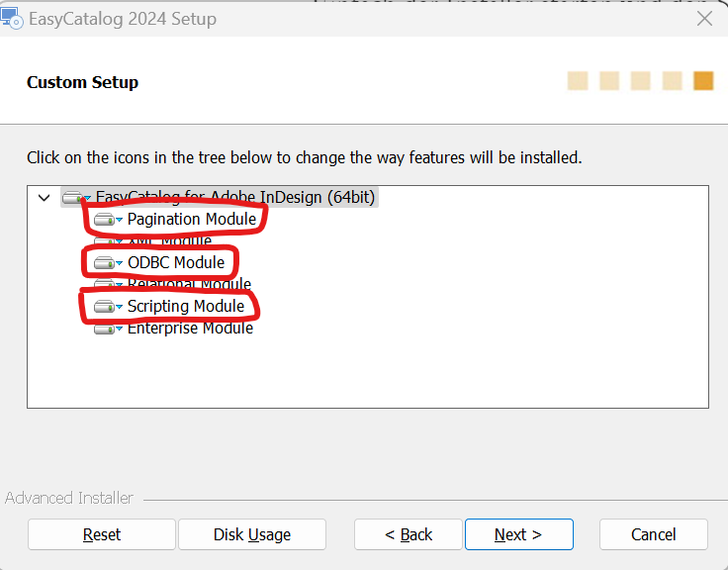This screenshot has width=728, height=570.
Task: Click the Disk Usage button
Action: pyautogui.click(x=252, y=534)
